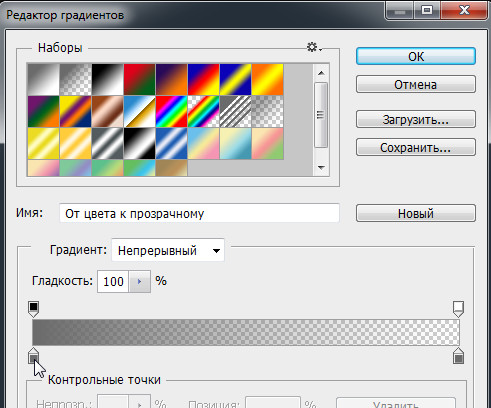Choose the transparent rainbow gradient preset
Viewport: 491px width, 408px height.
pos(204,111)
